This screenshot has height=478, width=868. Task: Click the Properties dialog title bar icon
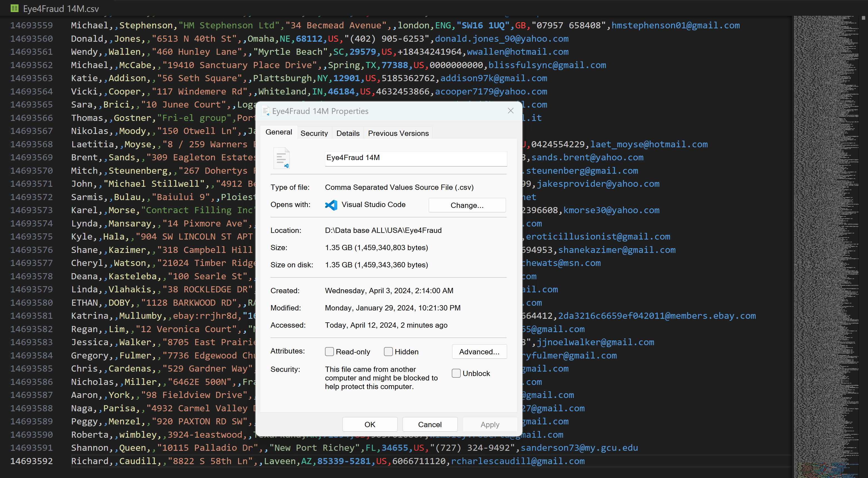266,111
